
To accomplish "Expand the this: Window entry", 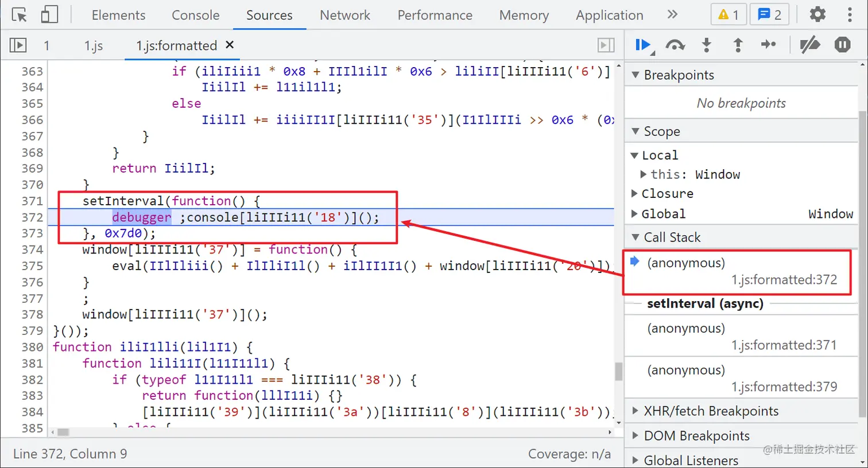I will [x=643, y=174].
